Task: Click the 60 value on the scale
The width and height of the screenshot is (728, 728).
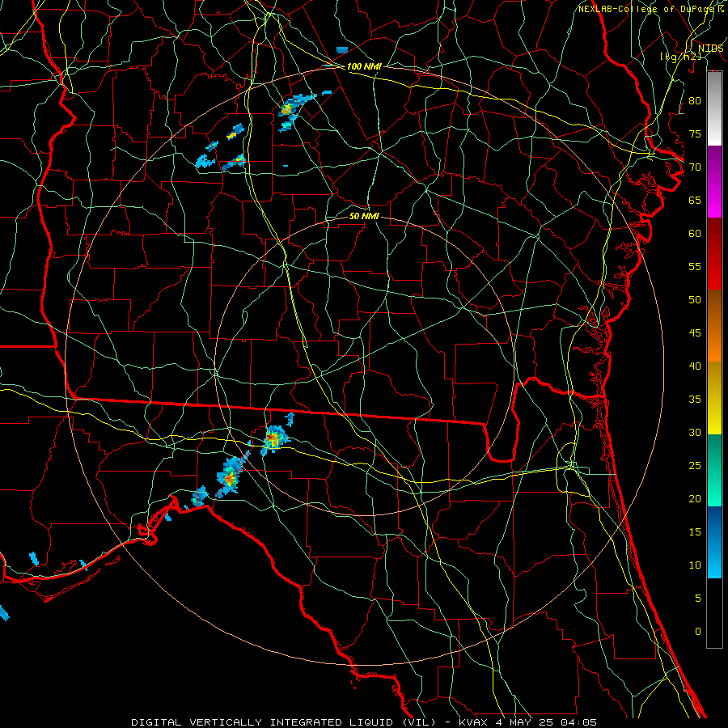Action: 695,234
